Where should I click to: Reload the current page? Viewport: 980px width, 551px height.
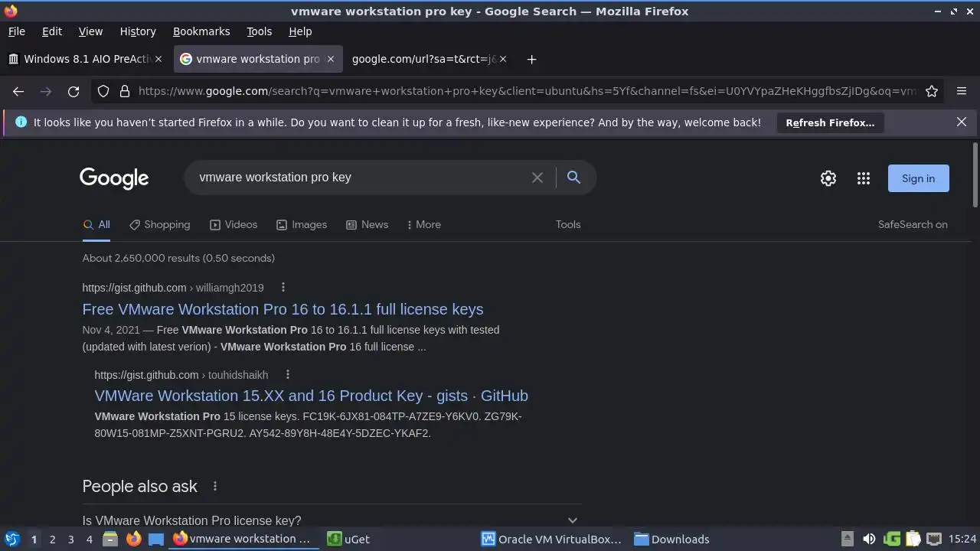click(73, 91)
